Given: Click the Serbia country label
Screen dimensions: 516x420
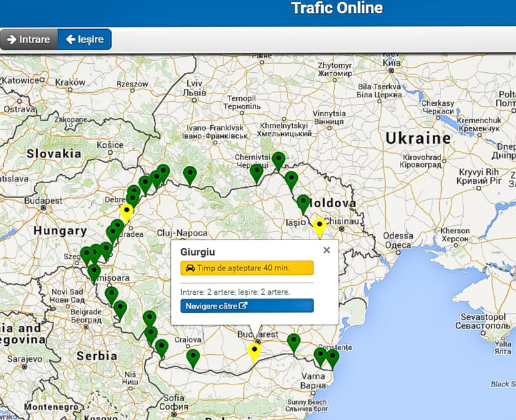Looking at the screenshot, I should tap(97, 356).
